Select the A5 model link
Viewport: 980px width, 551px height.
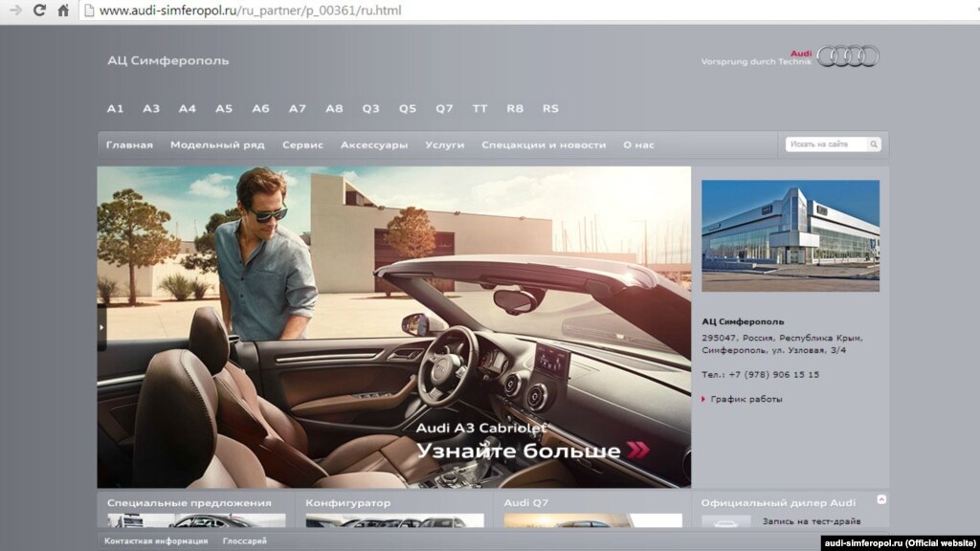tap(224, 109)
